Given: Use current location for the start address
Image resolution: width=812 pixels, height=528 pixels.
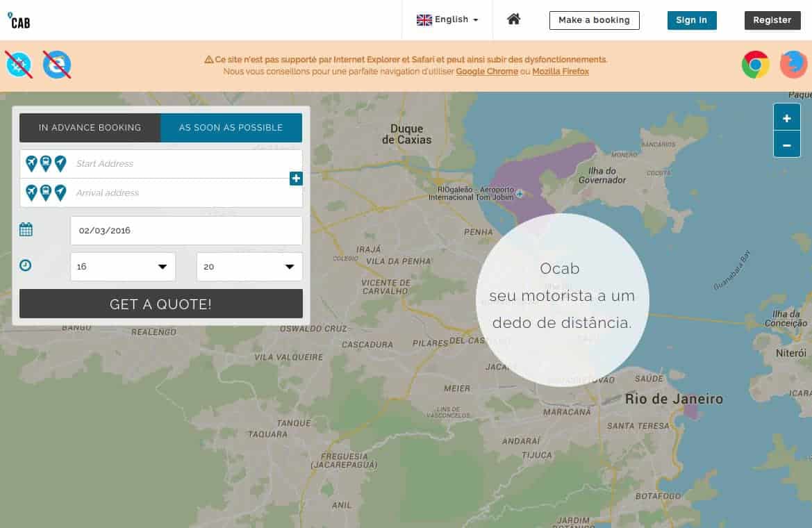Looking at the screenshot, I should click(60, 164).
